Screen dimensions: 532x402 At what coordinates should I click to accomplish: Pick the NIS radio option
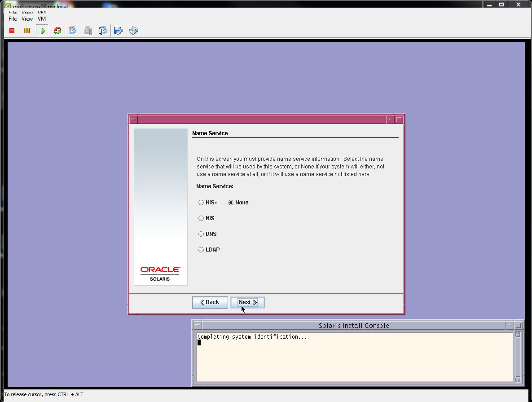point(201,218)
